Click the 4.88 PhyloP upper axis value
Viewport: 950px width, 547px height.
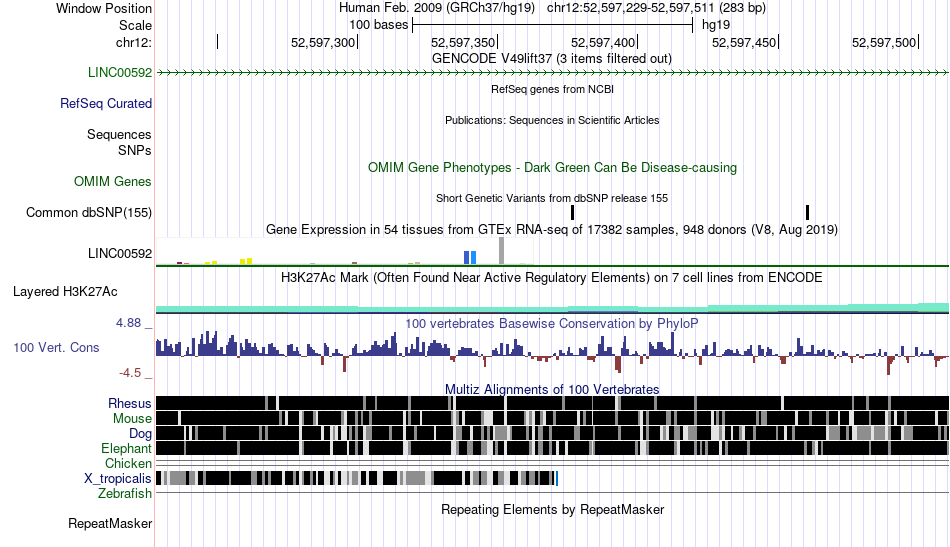tap(128, 323)
